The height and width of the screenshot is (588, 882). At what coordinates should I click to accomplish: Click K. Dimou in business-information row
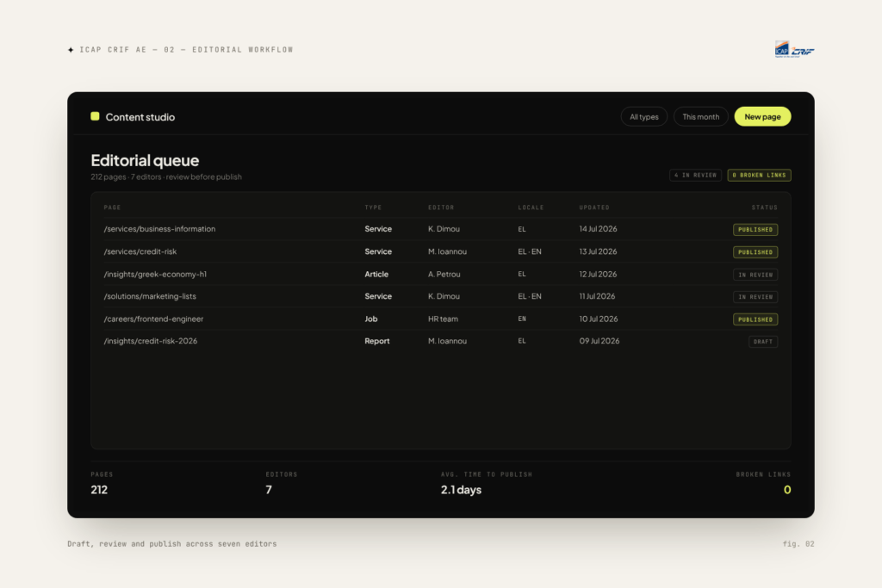tap(444, 229)
